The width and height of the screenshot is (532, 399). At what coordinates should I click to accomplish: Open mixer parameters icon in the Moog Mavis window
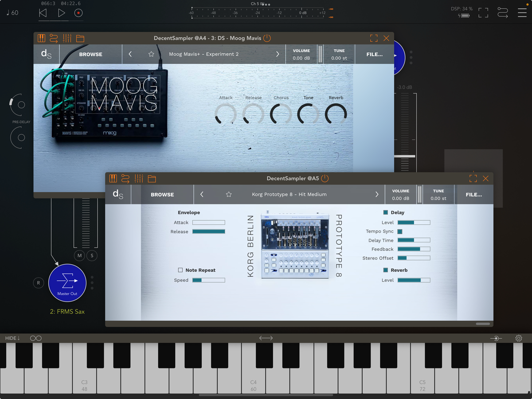67,38
